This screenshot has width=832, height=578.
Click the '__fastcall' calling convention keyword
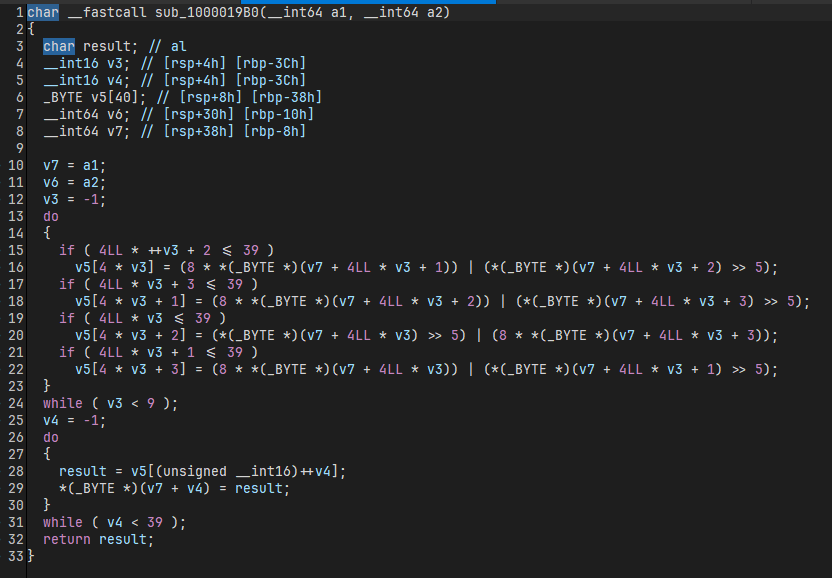coord(107,12)
